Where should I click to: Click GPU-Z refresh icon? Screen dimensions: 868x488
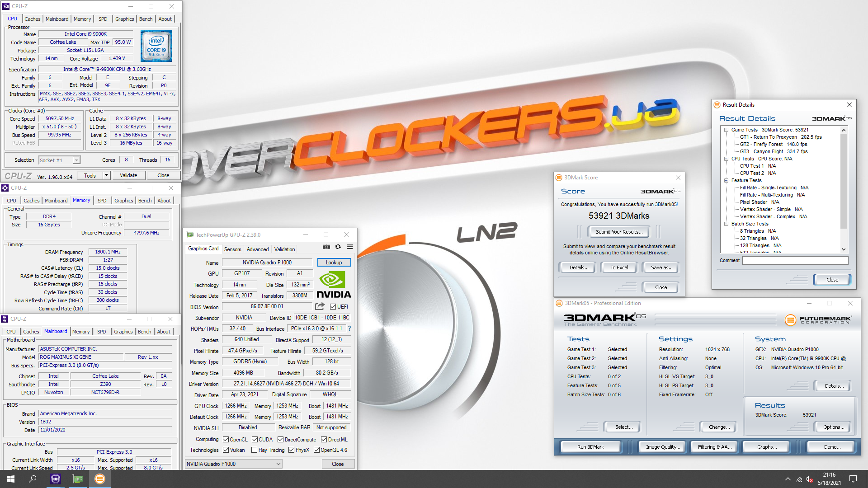338,247
